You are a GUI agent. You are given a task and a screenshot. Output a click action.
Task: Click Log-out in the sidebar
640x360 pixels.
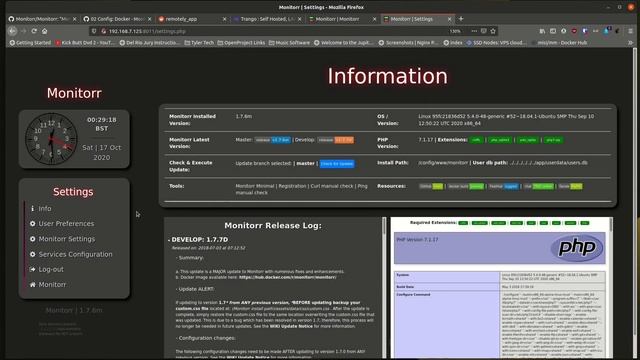click(47, 269)
